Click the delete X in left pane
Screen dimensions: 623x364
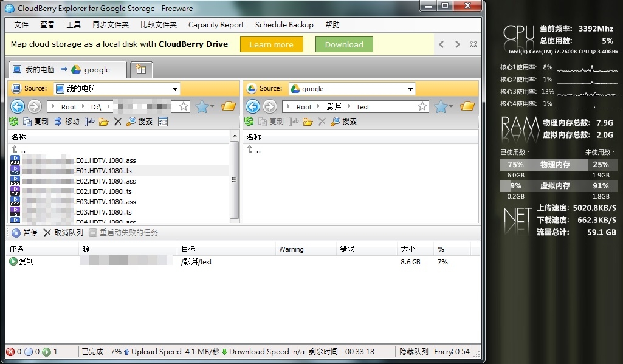pos(117,122)
